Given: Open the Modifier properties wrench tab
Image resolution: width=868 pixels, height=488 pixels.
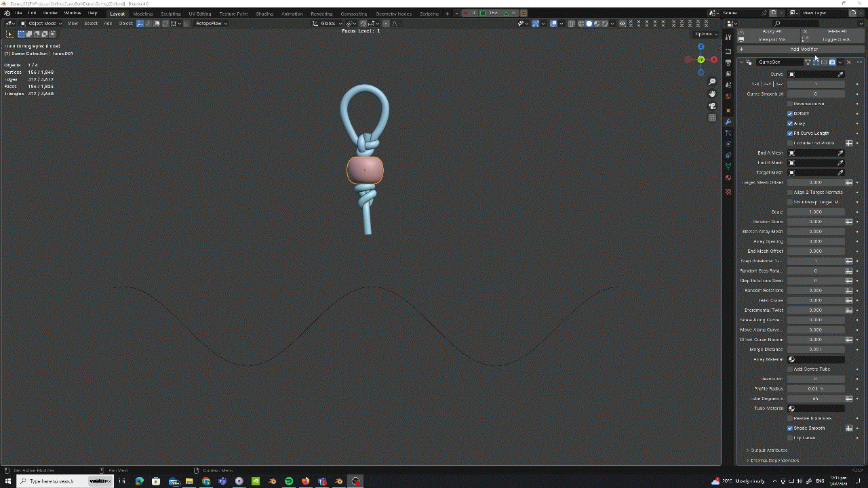Looking at the screenshot, I should [x=728, y=121].
